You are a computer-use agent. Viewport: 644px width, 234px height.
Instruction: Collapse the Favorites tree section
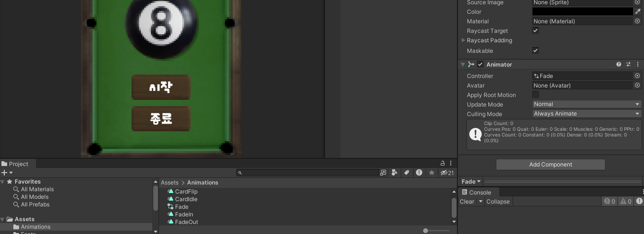pyautogui.click(x=3, y=182)
